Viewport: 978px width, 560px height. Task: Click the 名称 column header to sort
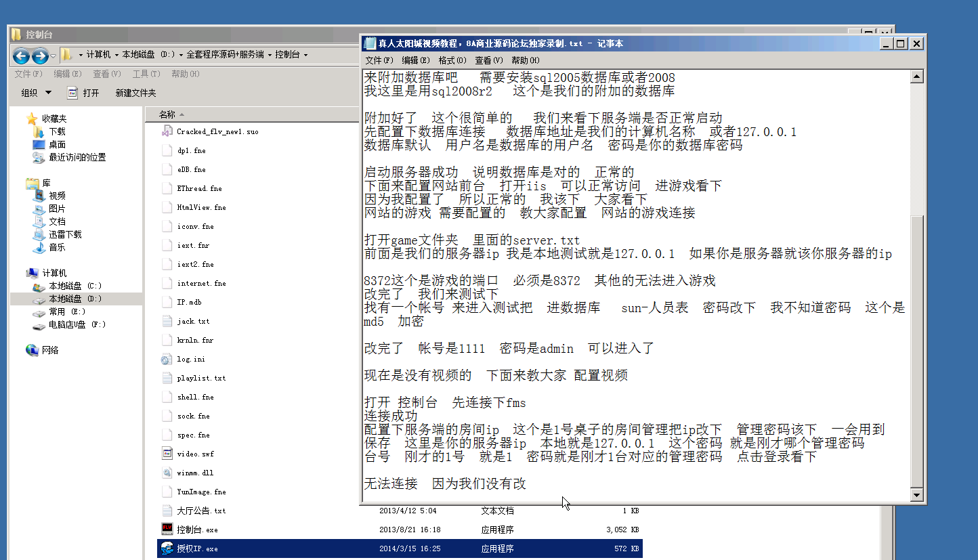point(167,114)
